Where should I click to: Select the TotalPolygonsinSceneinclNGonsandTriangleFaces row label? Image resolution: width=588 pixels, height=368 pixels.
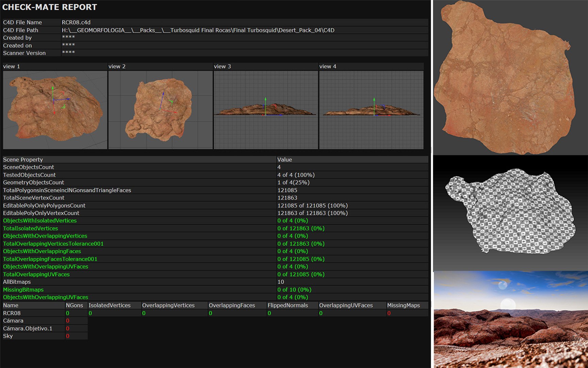(67, 190)
